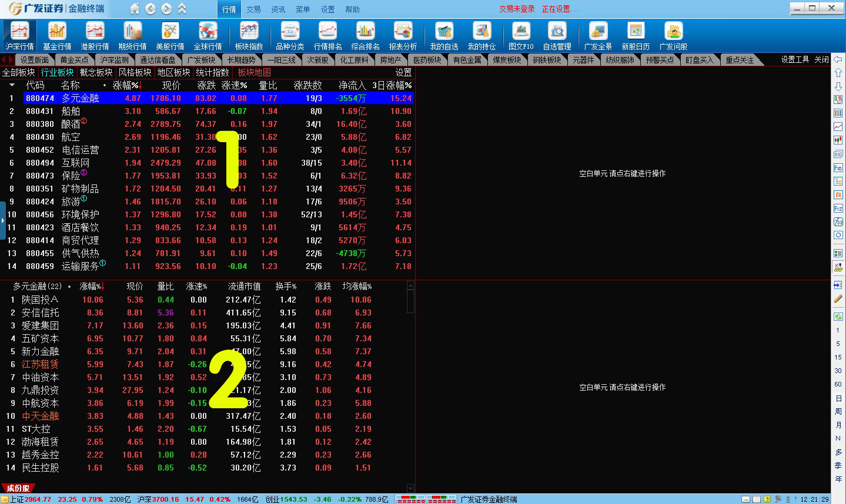Click the double up chevron icon in title bar

click(x=182, y=9)
